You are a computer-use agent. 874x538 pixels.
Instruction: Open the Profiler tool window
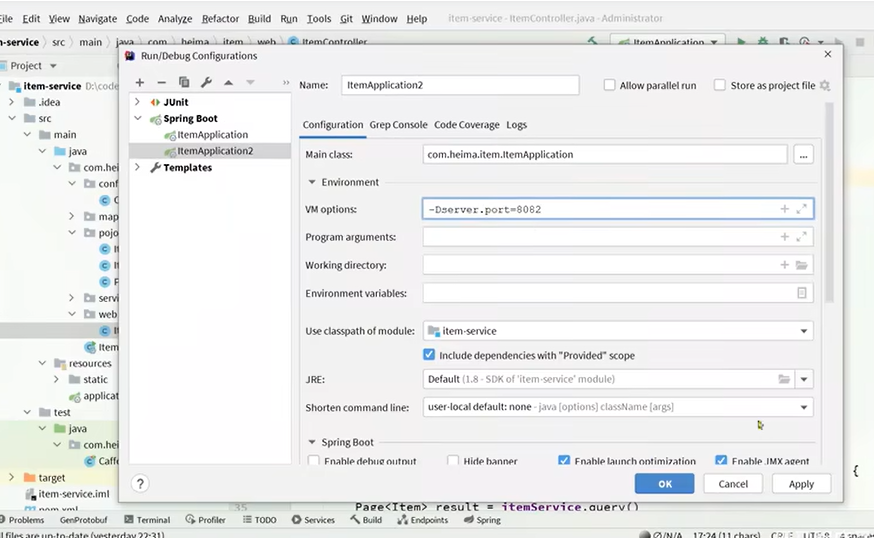206,520
